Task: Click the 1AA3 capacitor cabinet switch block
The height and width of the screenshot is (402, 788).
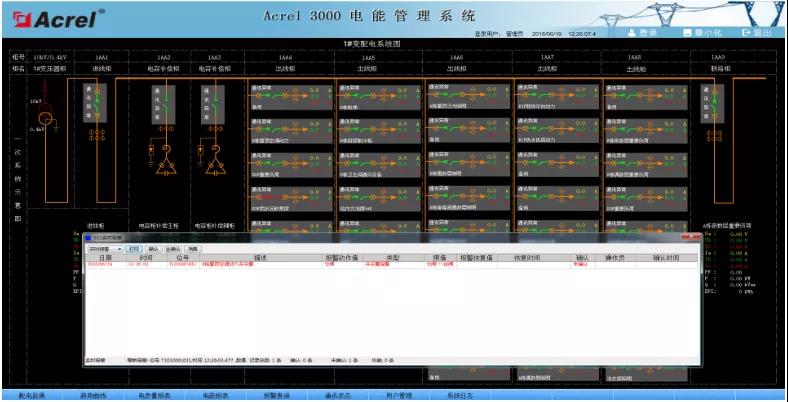Action: pyautogui.click(x=213, y=105)
